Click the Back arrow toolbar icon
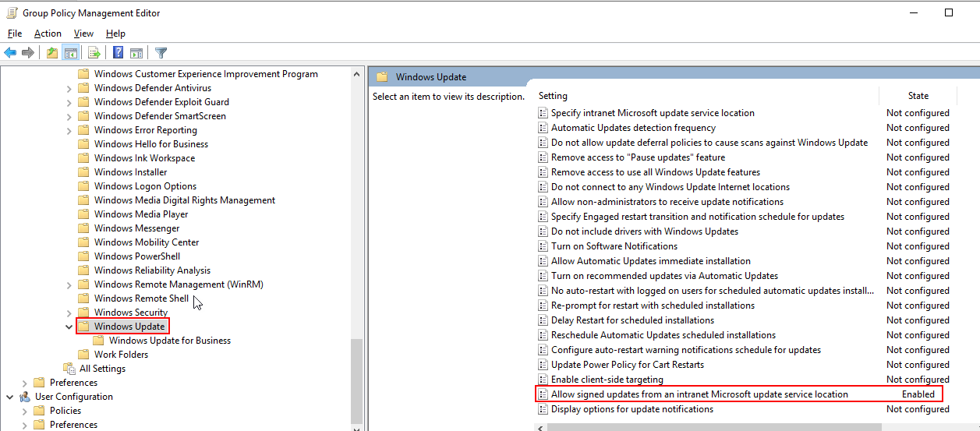Viewport: 980px width, 431px height. pyautogui.click(x=10, y=53)
